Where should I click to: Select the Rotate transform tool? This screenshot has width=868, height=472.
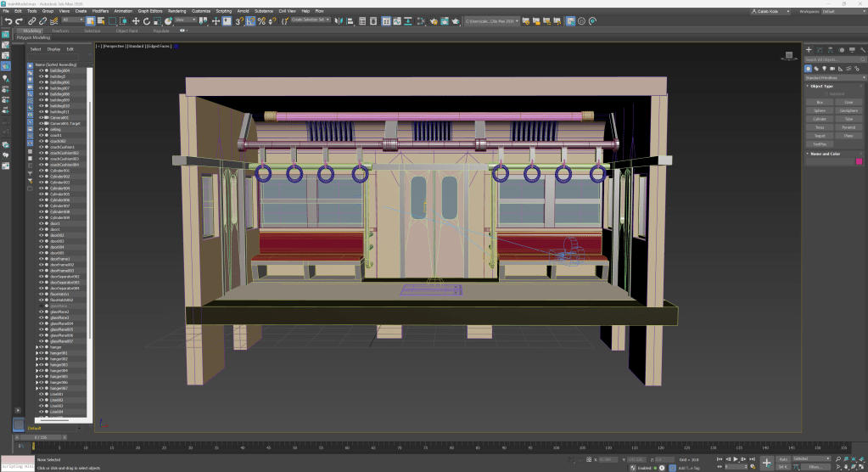146,20
